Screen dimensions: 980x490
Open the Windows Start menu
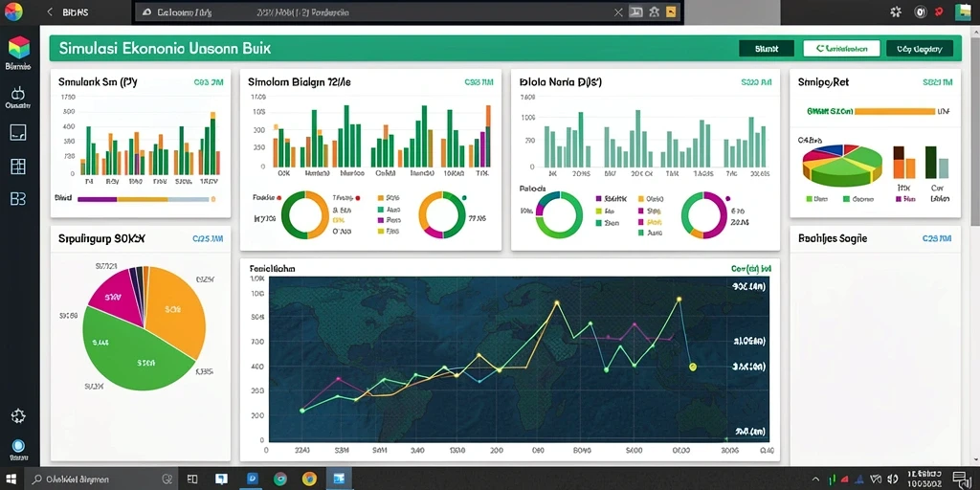click(11, 479)
